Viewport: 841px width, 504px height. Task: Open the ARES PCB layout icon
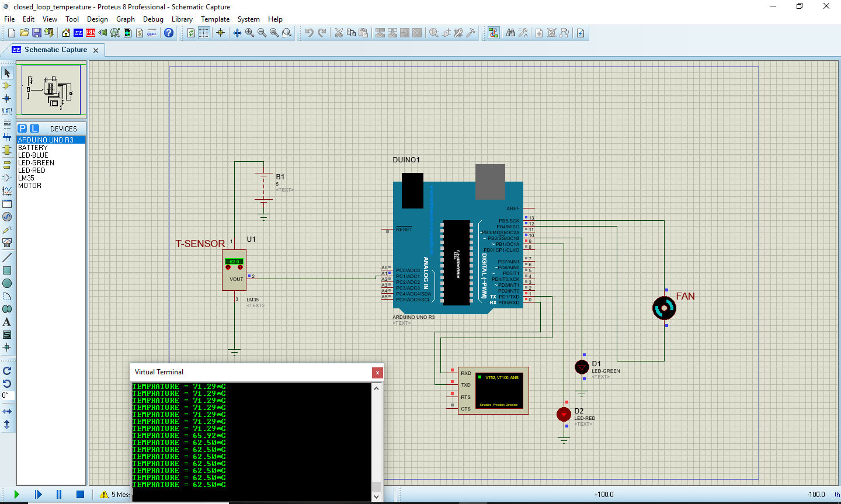point(91,33)
